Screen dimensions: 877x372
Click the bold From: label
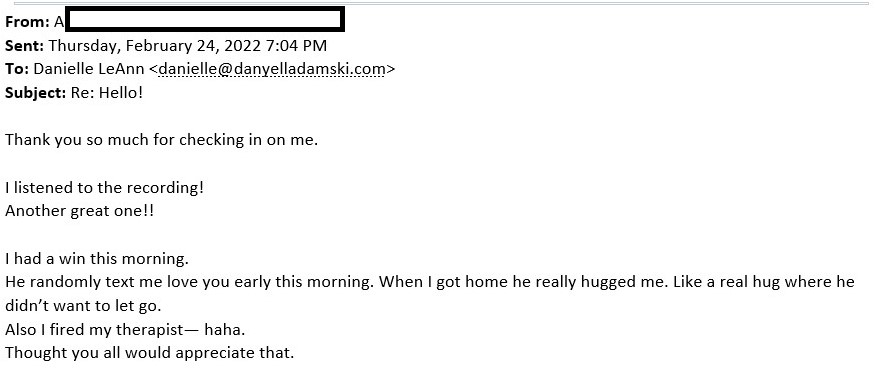[x=27, y=22]
